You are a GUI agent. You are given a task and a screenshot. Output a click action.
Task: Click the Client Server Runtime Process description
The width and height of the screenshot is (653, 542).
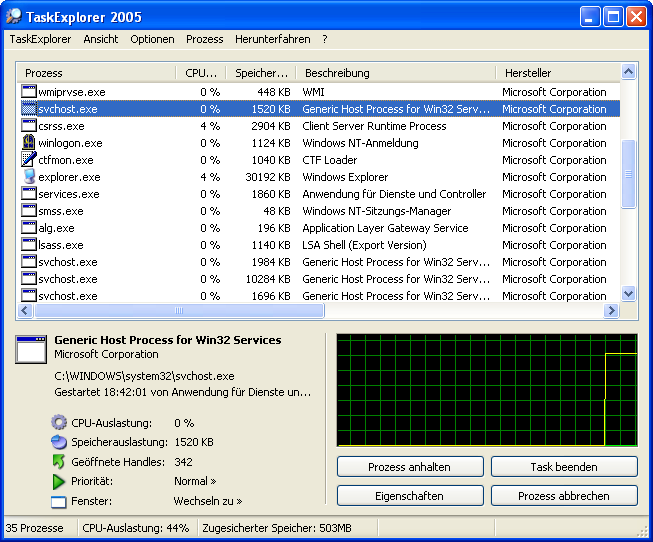tap(374, 126)
